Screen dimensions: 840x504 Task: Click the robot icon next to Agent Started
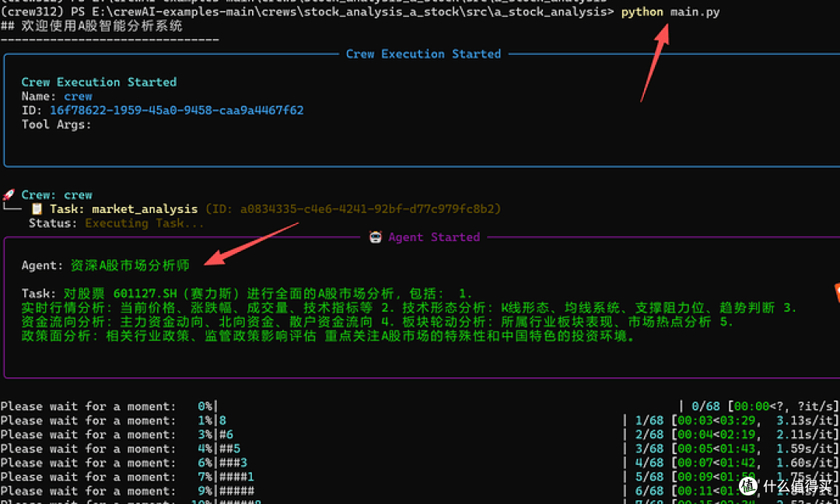click(376, 236)
